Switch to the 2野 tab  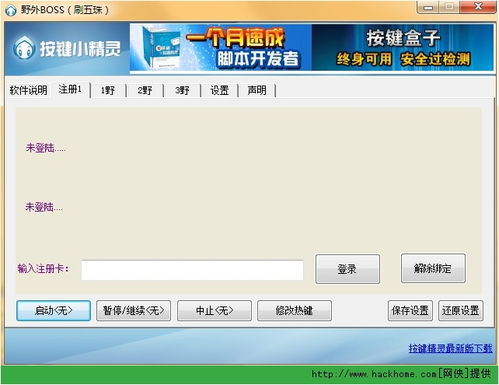[145, 90]
